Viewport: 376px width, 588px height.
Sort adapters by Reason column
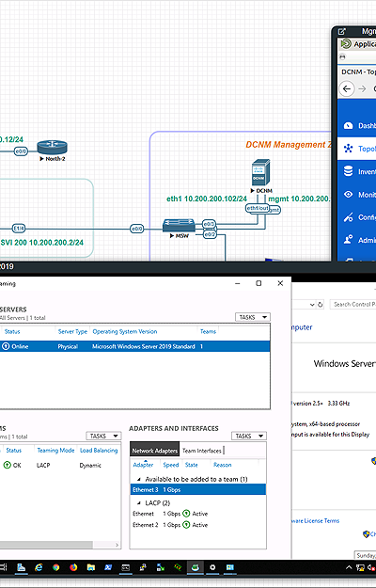pos(223,465)
